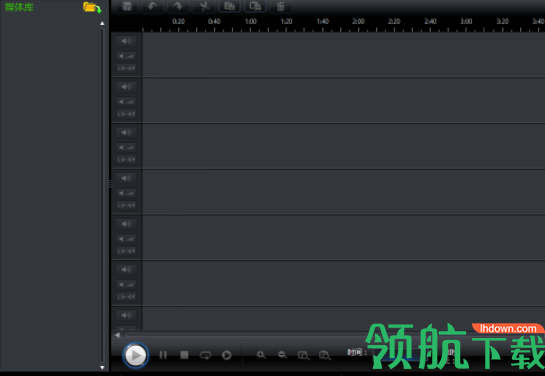Click the 1:00 mark on the ruler
545x376 pixels.
(251, 22)
